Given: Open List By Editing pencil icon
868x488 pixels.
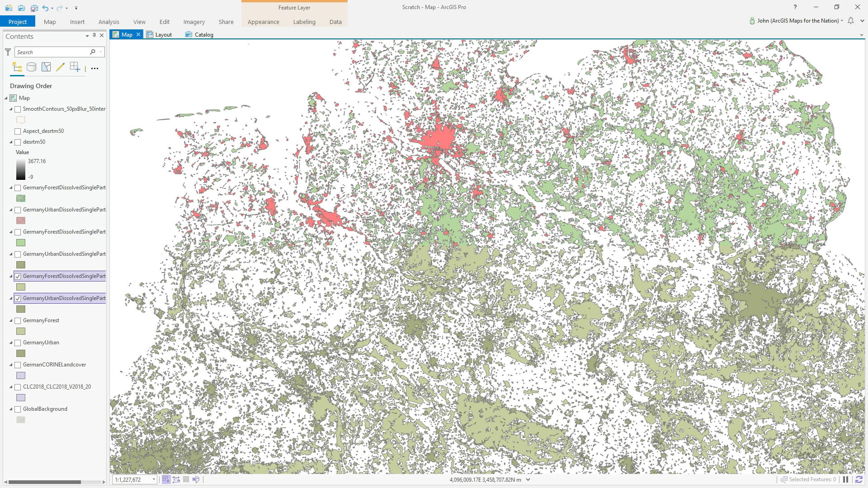Looking at the screenshot, I should (x=60, y=67).
